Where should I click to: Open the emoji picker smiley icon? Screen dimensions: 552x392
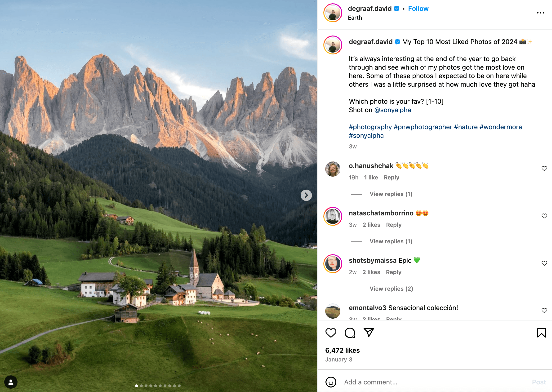(331, 382)
